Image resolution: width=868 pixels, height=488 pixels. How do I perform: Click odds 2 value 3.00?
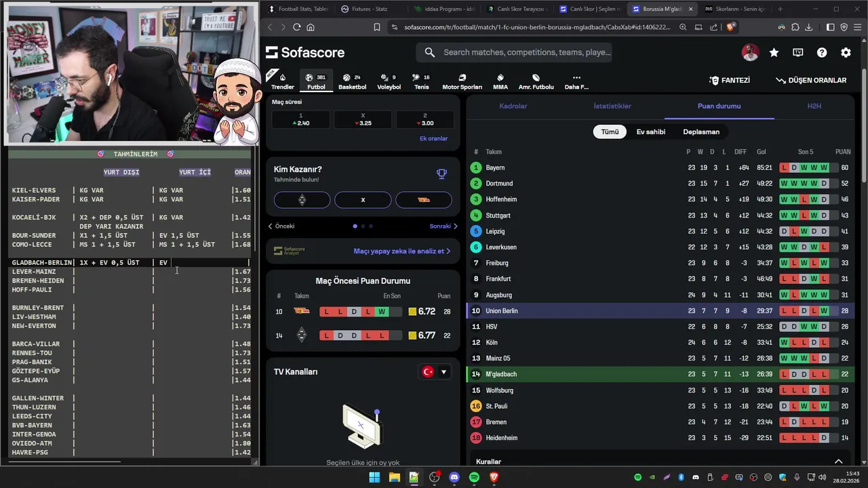(x=425, y=119)
